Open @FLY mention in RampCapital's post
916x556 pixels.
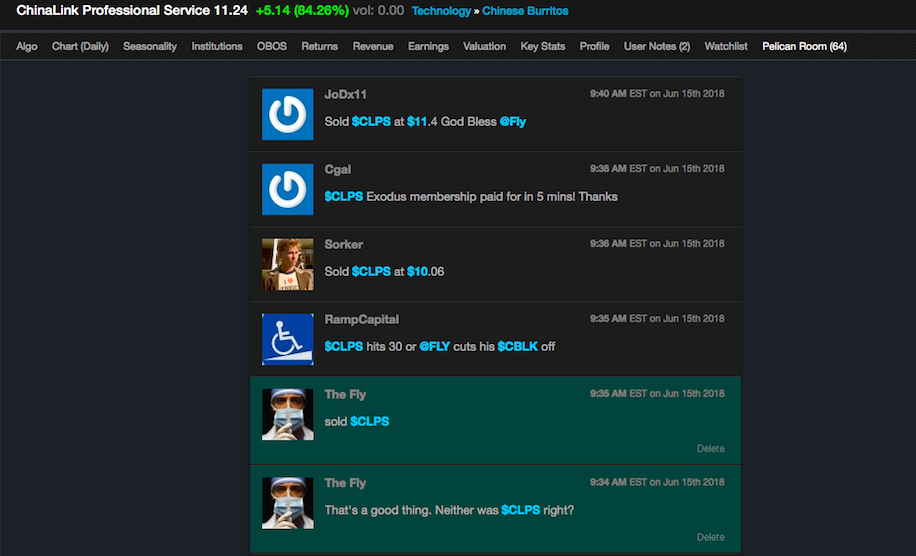435,346
